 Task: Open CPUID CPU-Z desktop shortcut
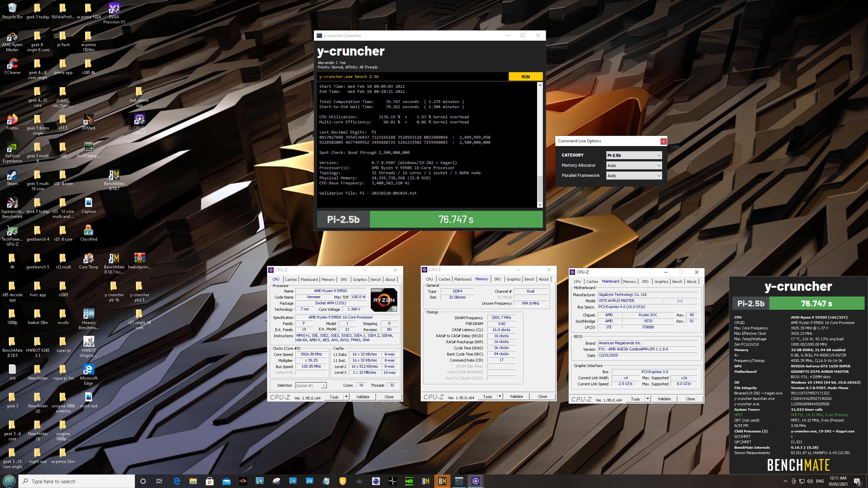click(139, 124)
